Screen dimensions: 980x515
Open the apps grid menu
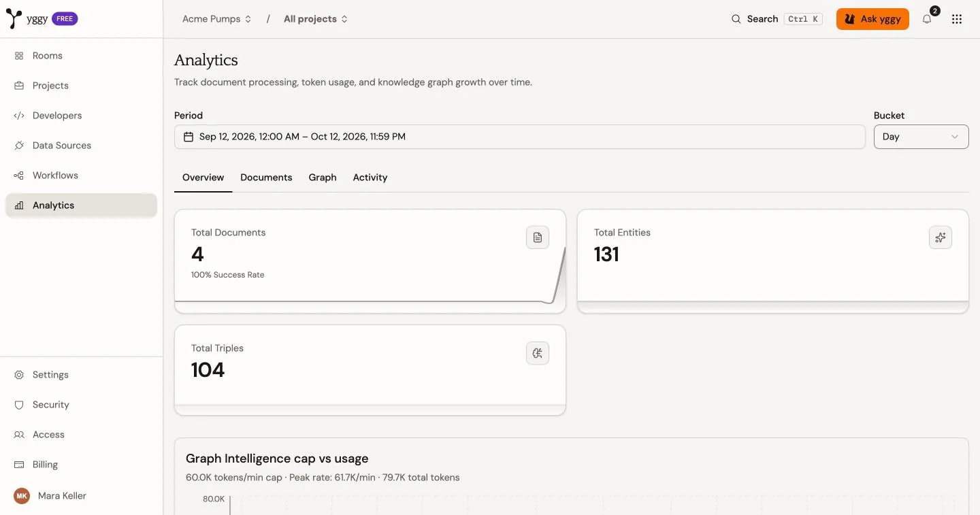(957, 19)
